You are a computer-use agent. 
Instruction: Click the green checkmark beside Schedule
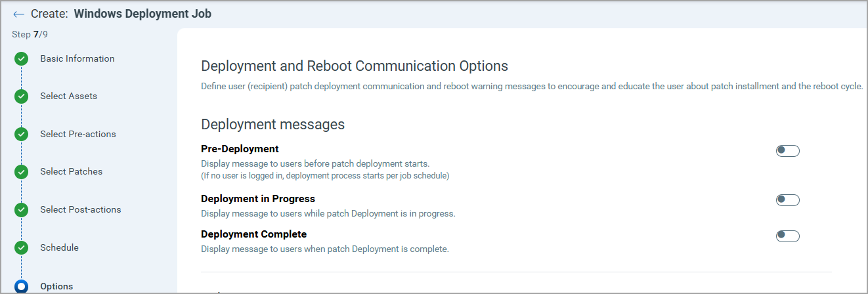pos(22,248)
